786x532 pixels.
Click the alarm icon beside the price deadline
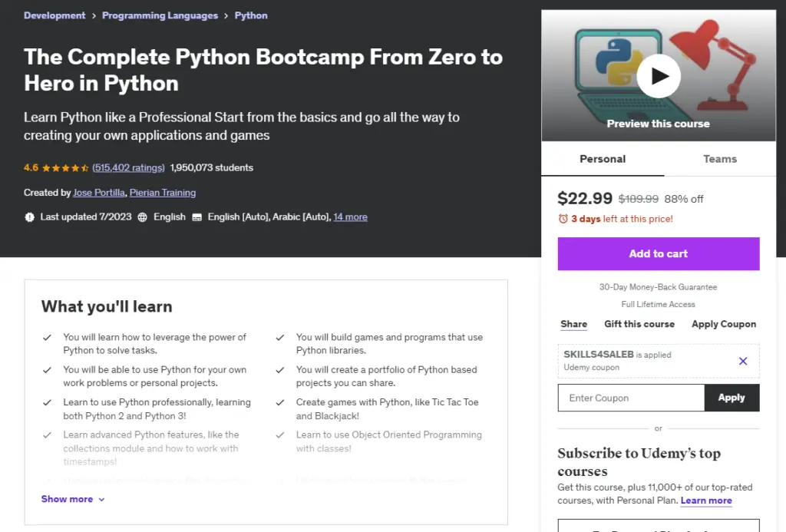(561, 219)
